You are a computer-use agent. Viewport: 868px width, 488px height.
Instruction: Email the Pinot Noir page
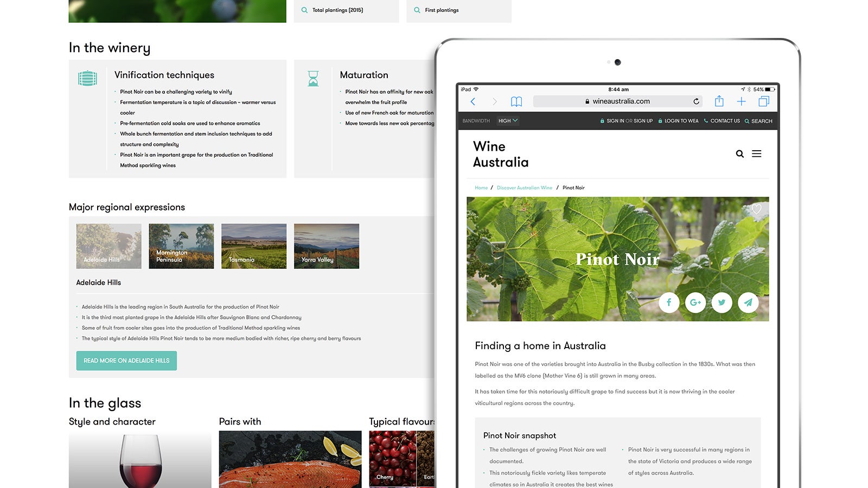coord(748,303)
